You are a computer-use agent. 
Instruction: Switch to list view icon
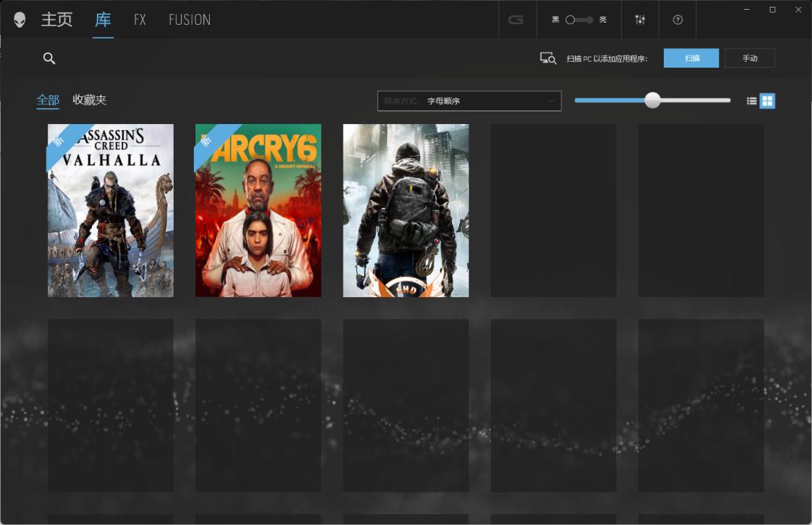click(x=751, y=101)
